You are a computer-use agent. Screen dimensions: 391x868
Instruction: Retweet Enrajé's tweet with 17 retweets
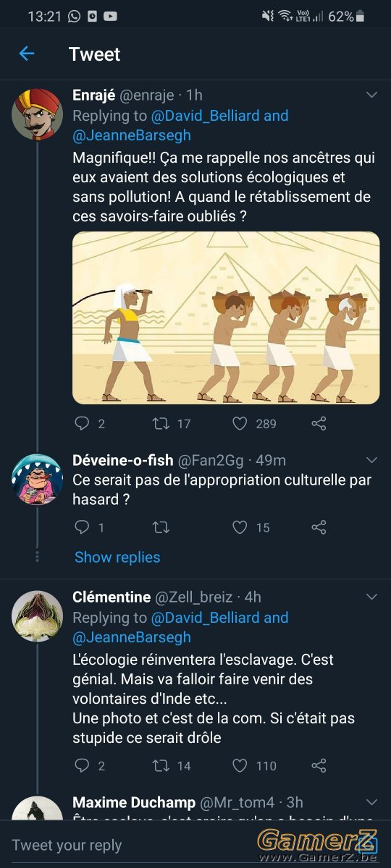pos(161,423)
